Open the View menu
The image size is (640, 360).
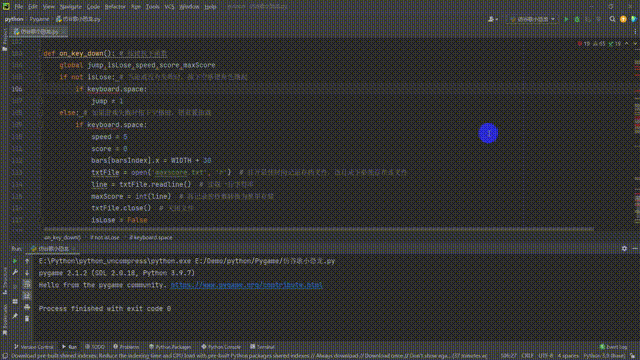49,7
